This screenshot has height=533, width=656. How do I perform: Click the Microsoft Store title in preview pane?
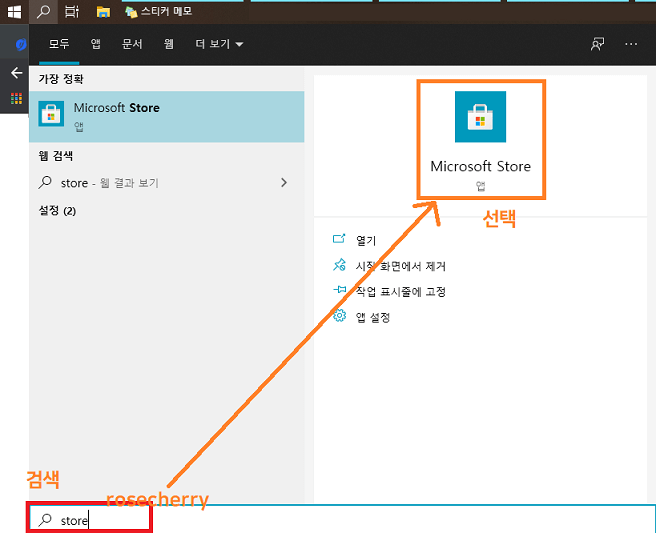(x=480, y=167)
